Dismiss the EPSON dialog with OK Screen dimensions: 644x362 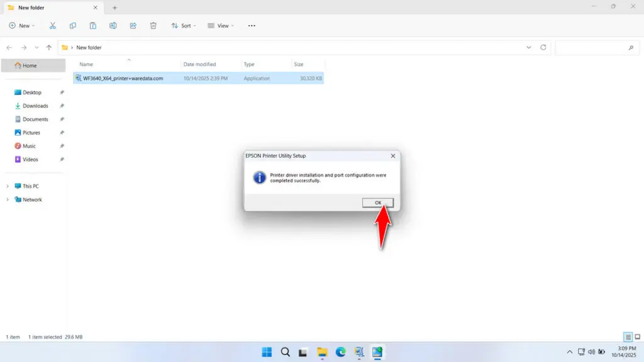coord(377,202)
